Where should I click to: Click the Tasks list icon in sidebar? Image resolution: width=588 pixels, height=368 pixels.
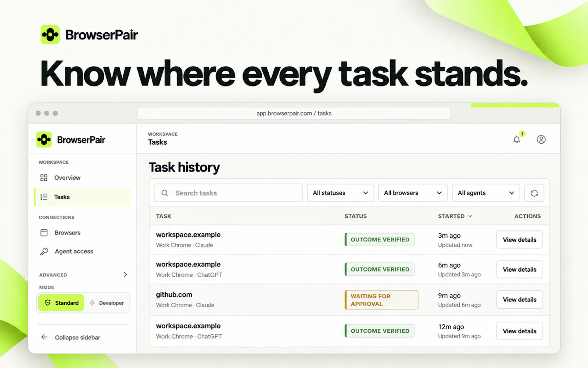(44, 197)
